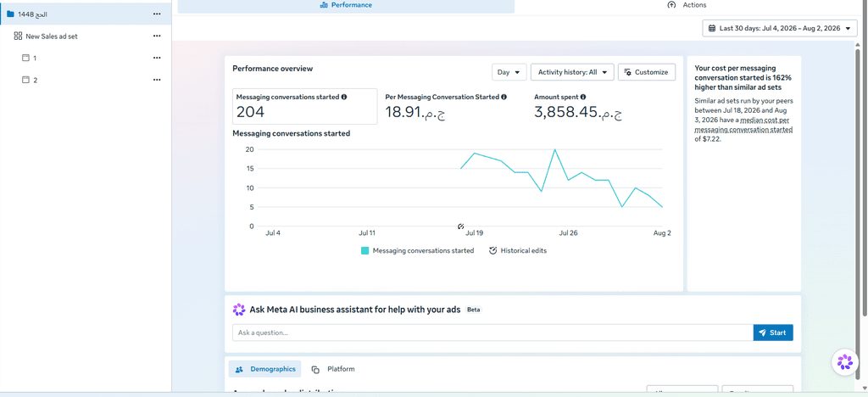Viewport: 868px width, 397px height.
Task: Toggle Messaging conversations started legend series
Action: (417, 251)
